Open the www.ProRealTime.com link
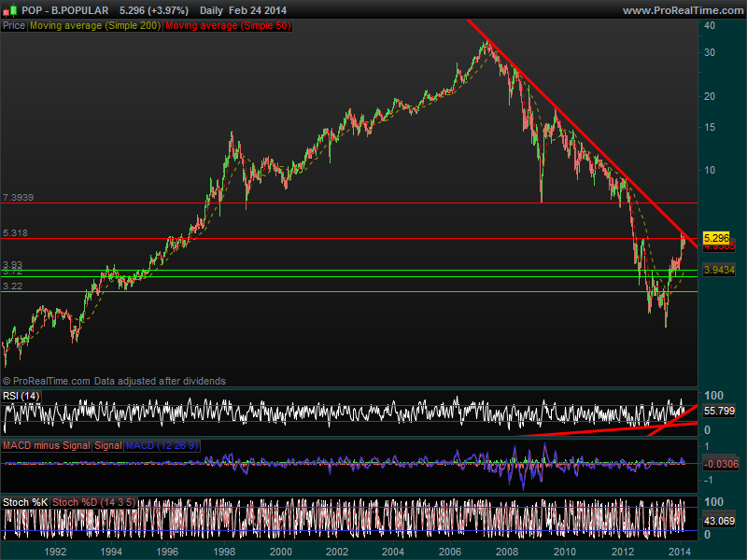This screenshot has height=560, width=747. [x=683, y=10]
